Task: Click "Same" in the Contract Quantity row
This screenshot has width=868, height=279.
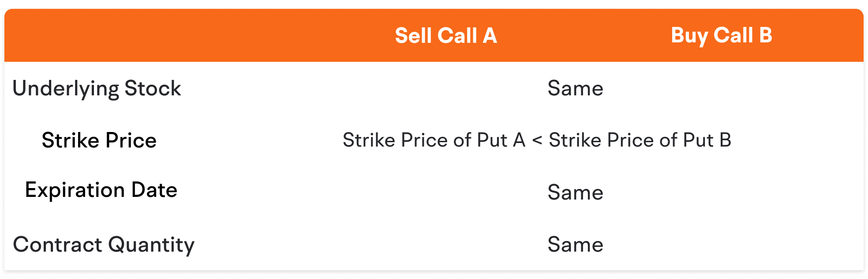Action: [575, 245]
